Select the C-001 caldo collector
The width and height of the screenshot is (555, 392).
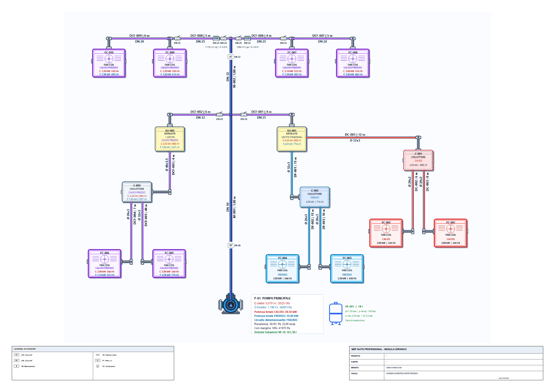418,160
